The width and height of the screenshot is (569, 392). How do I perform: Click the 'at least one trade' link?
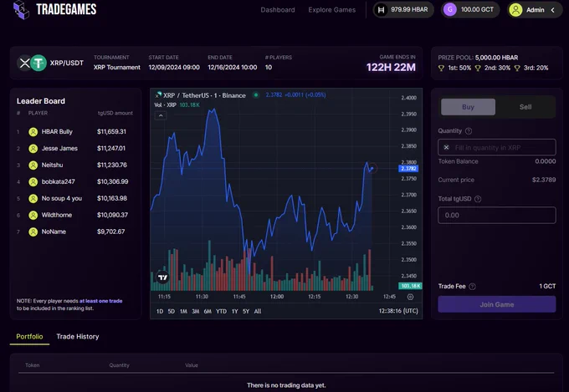tap(101, 301)
